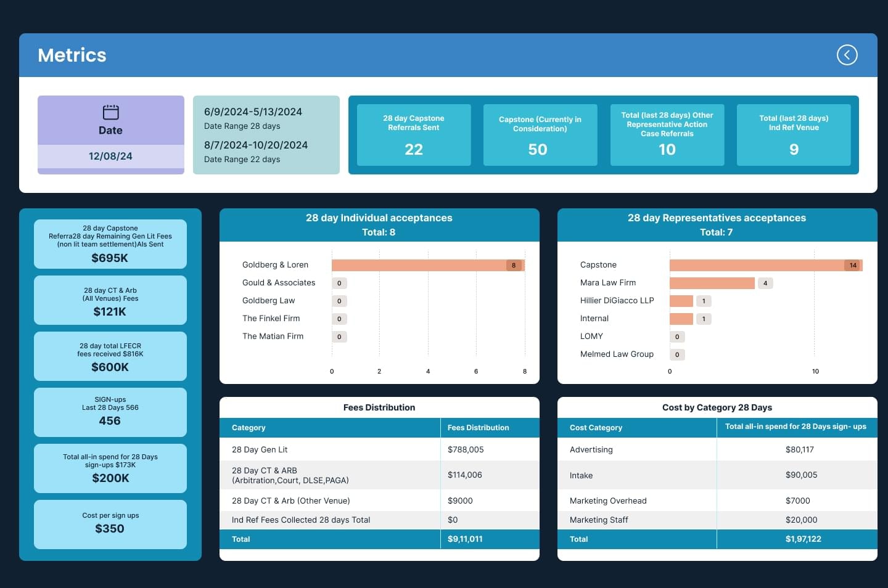Click the Goldberg Law label
Viewport: 888px width, 588px height.
point(268,301)
